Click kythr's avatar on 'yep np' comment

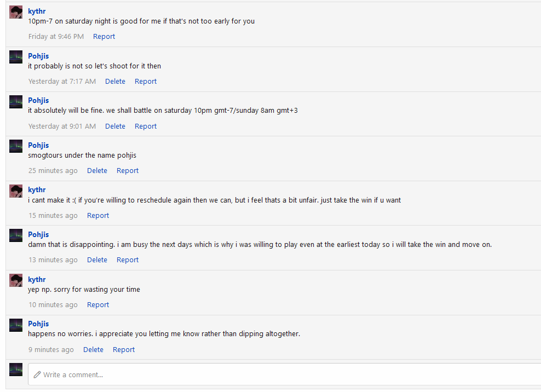pos(16,280)
